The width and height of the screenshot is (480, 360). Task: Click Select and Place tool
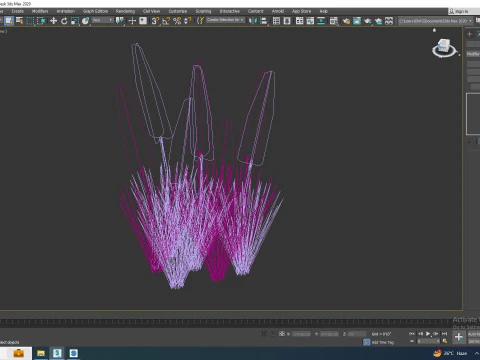(86, 21)
